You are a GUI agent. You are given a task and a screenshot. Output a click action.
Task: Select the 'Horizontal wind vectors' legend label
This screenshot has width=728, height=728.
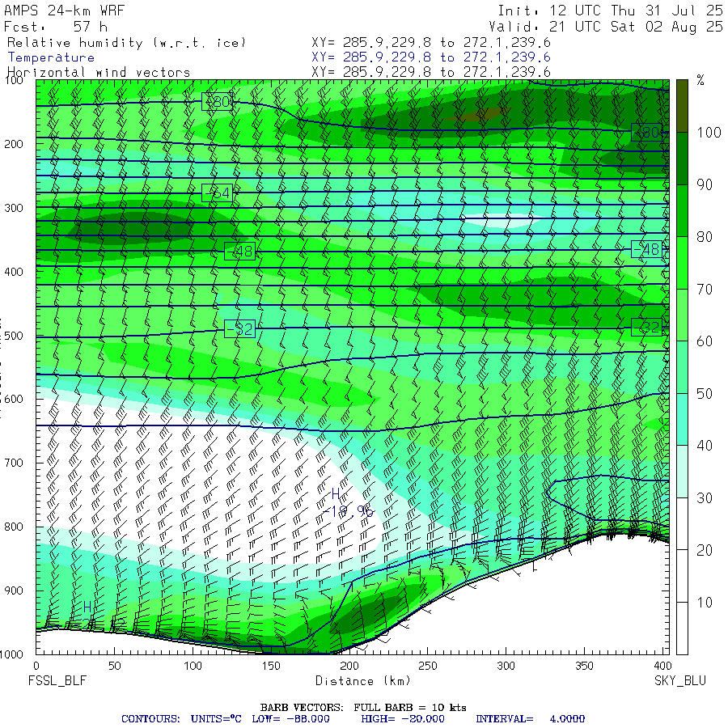99,72
